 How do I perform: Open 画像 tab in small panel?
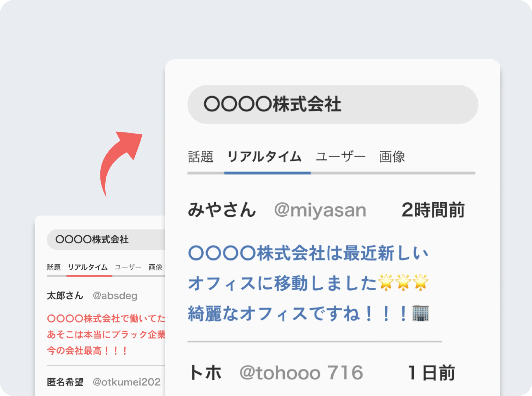point(156,267)
